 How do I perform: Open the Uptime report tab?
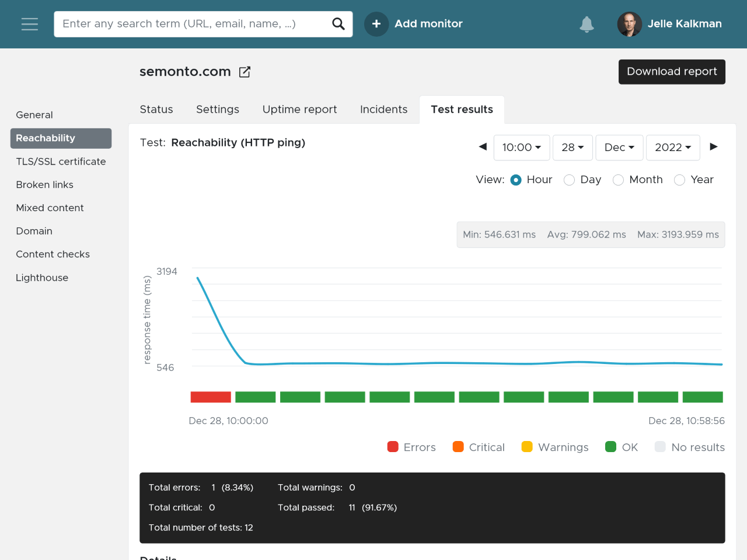tap(299, 110)
